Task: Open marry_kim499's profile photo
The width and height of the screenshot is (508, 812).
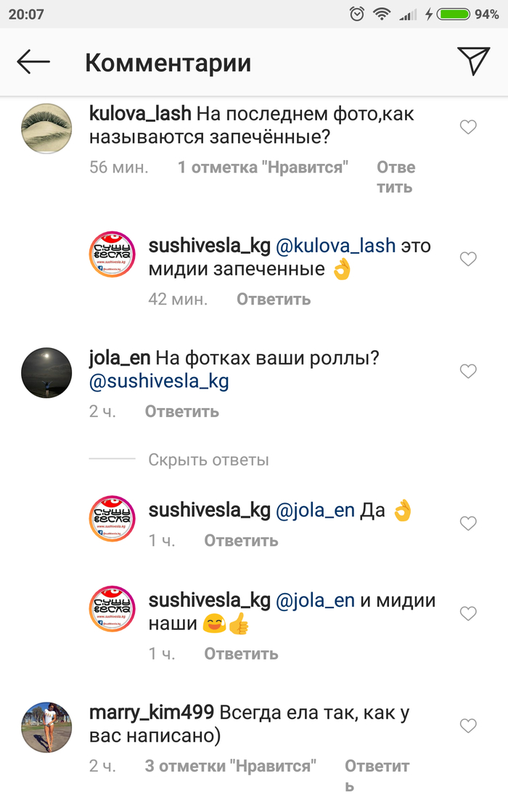Action: click(46, 728)
